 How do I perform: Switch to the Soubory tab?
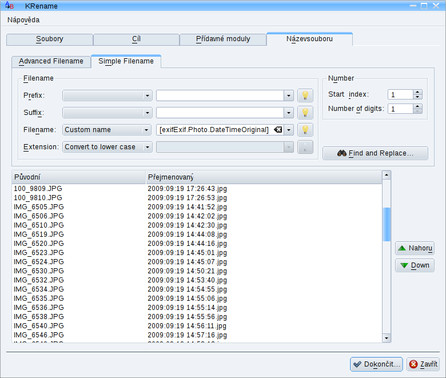coord(49,39)
